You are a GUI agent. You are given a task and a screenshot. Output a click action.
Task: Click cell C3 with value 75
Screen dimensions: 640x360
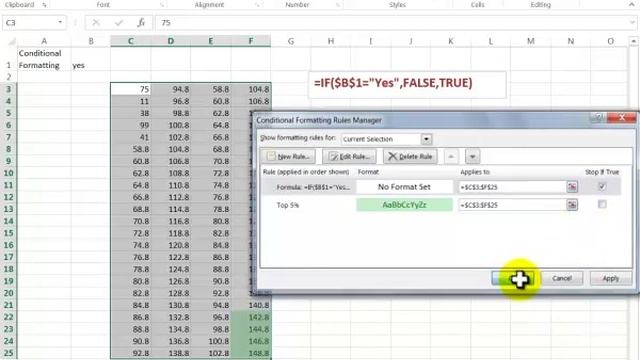pyautogui.click(x=131, y=89)
